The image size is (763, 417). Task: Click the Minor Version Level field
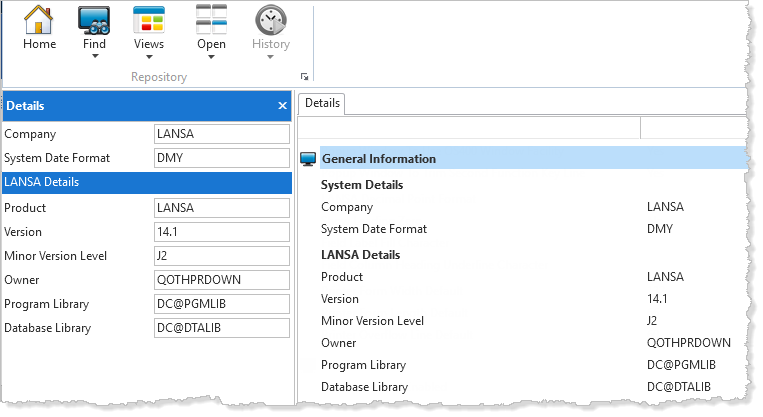coord(222,256)
